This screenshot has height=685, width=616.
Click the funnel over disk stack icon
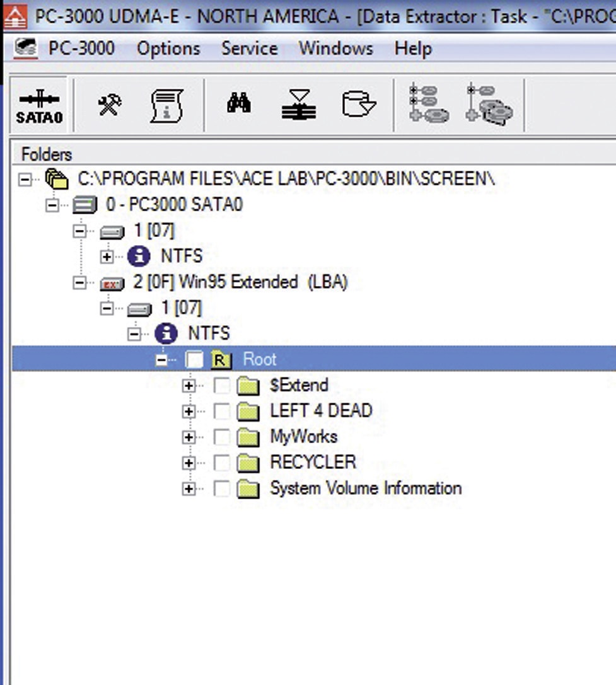coord(299,105)
